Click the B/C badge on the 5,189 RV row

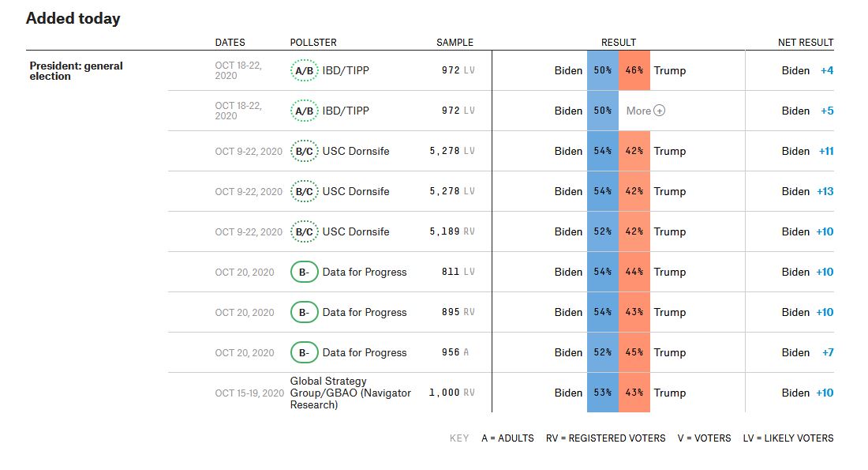(304, 231)
